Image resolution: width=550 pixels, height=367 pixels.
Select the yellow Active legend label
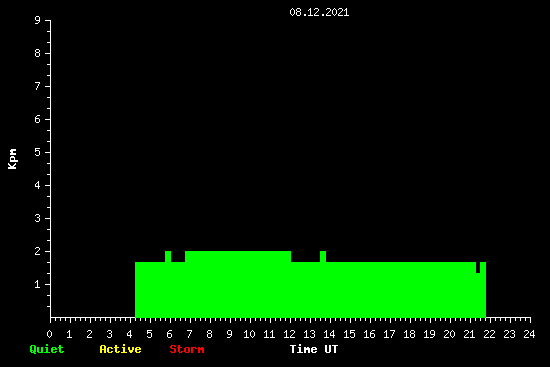coord(120,349)
